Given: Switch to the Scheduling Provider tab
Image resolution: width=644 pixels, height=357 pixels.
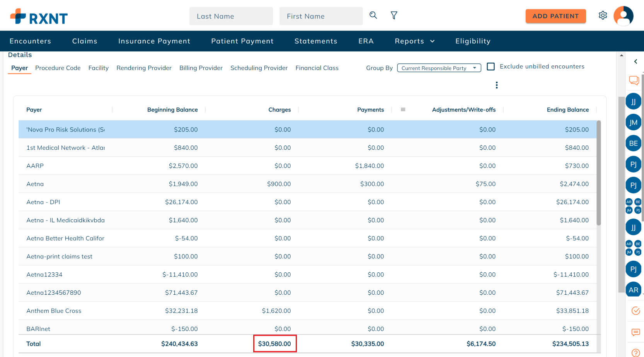Looking at the screenshot, I should pyautogui.click(x=259, y=68).
